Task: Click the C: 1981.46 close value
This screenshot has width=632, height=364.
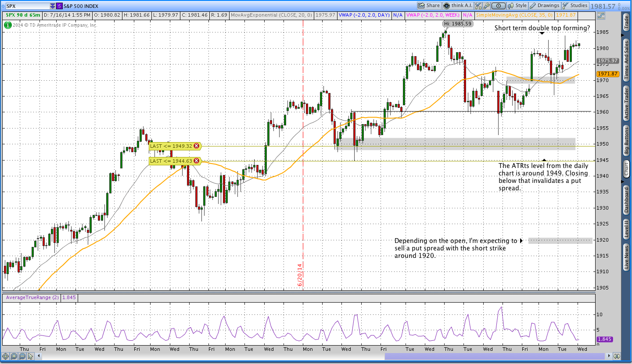Action: pyautogui.click(x=196, y=15)
